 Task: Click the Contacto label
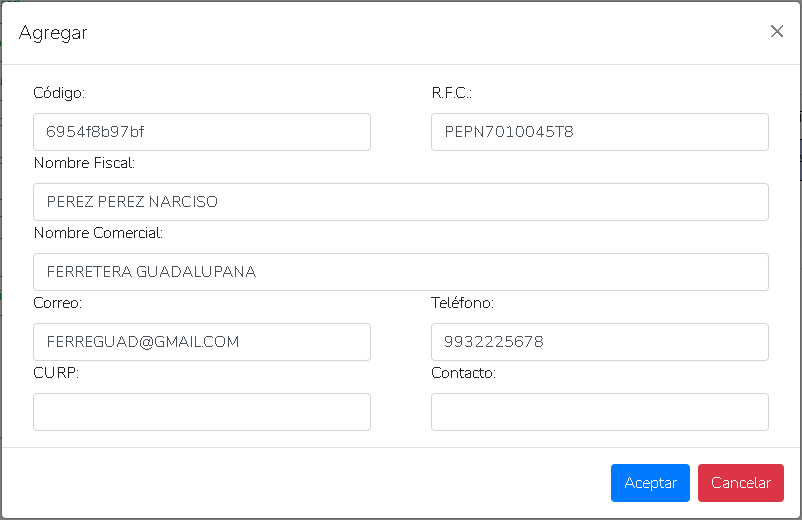(463, 373)
